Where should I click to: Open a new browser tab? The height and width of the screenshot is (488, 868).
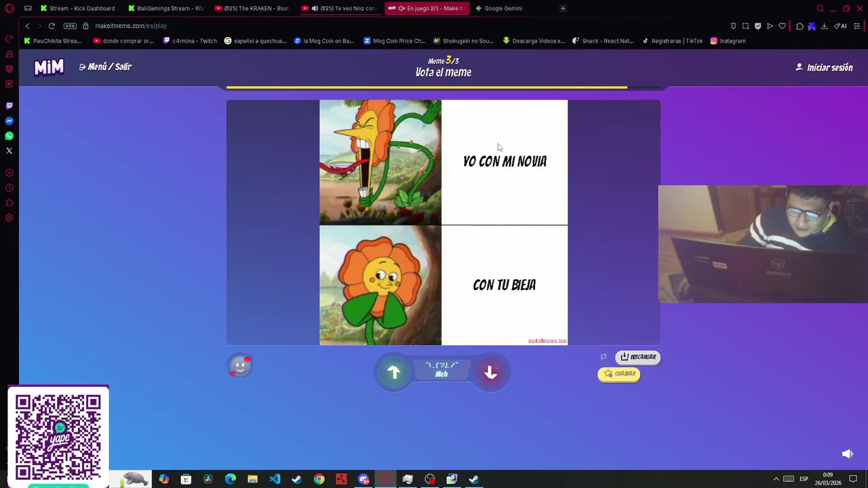click(x=563, y=8)
